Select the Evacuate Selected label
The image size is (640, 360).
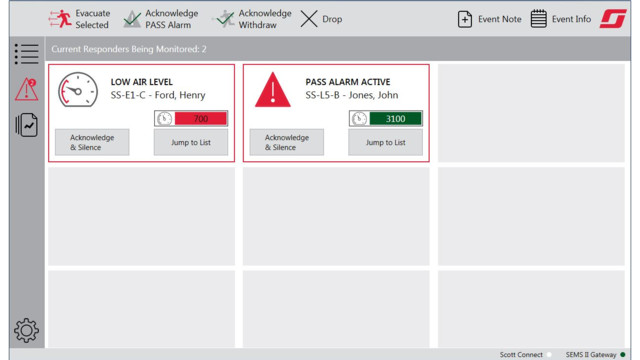tap(93, 19)
